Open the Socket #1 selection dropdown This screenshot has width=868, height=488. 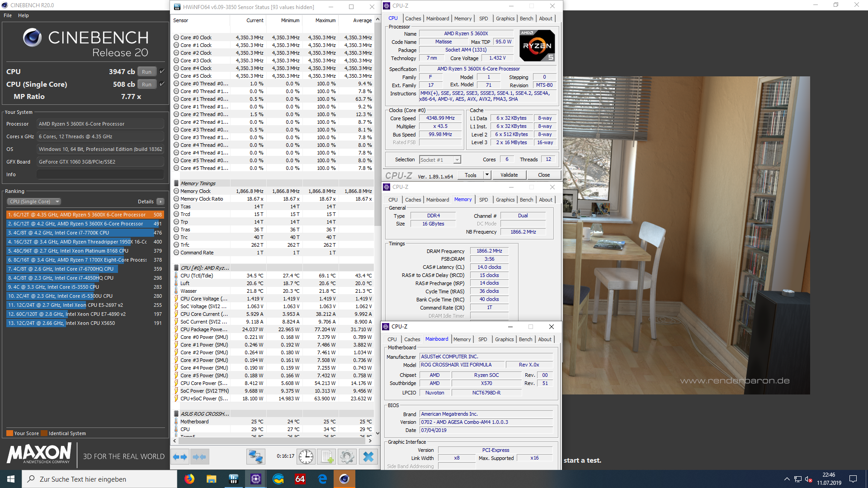(x=457, y=160)
